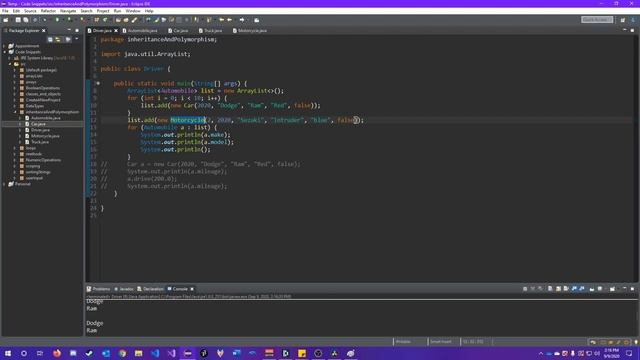Expand the arrayLists package
Viewport: 640px width, 360px height.
[x=15, y=76]
